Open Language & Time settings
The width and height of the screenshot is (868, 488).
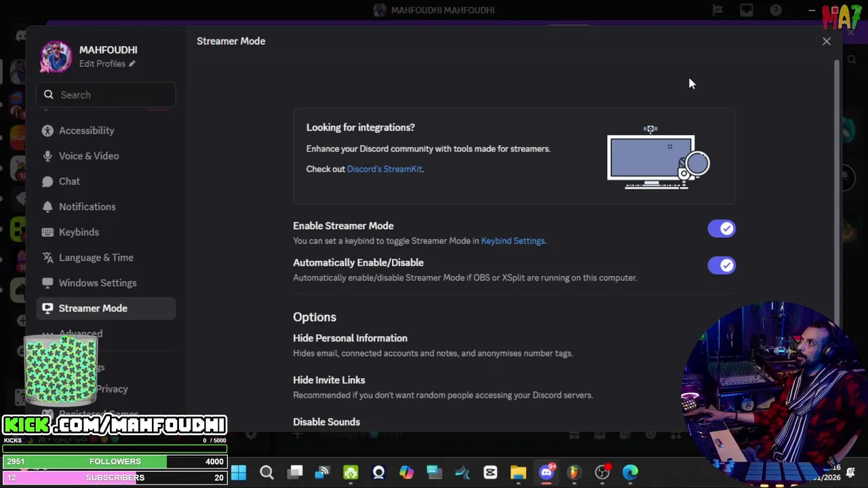(106, 258)
